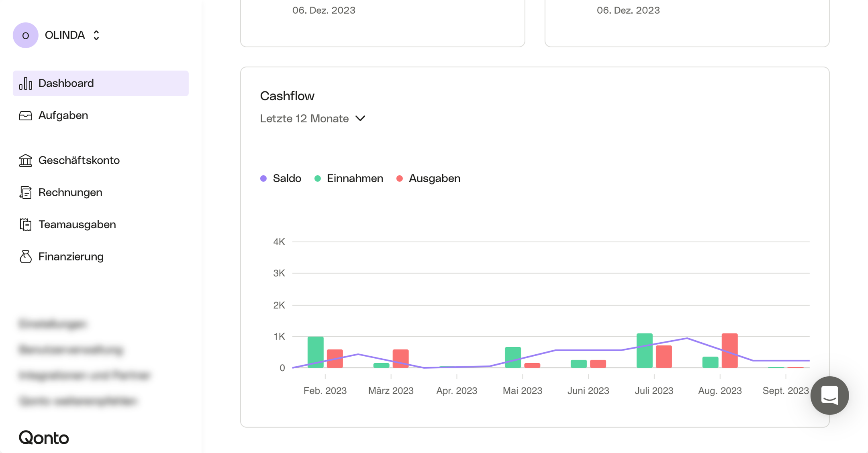Click the Qonto logo
The width and height of the screenshot is (868, 453).
click(44, 438)
